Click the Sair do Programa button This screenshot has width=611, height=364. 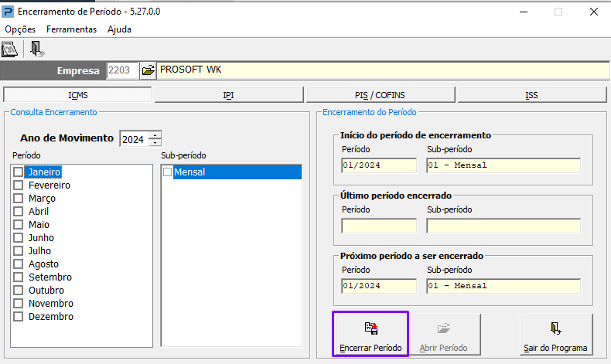pyautogui.click(x=555, y=334)
